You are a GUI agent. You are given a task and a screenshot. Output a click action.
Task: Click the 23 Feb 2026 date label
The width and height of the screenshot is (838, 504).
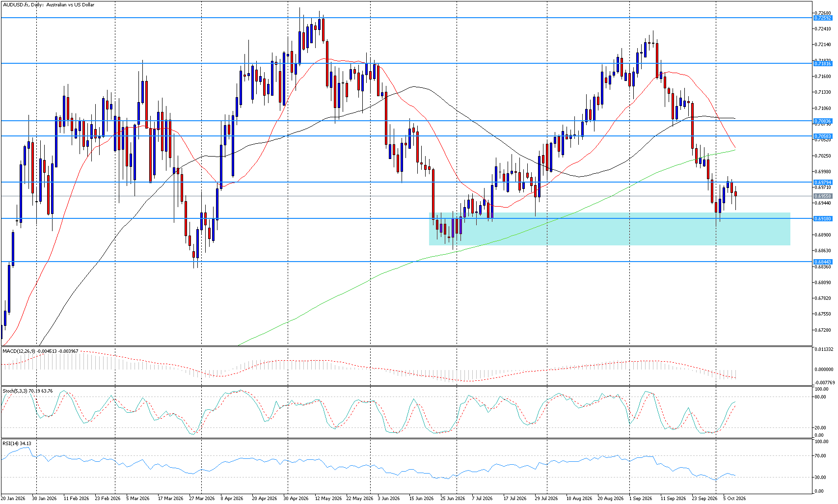point(108,499)
